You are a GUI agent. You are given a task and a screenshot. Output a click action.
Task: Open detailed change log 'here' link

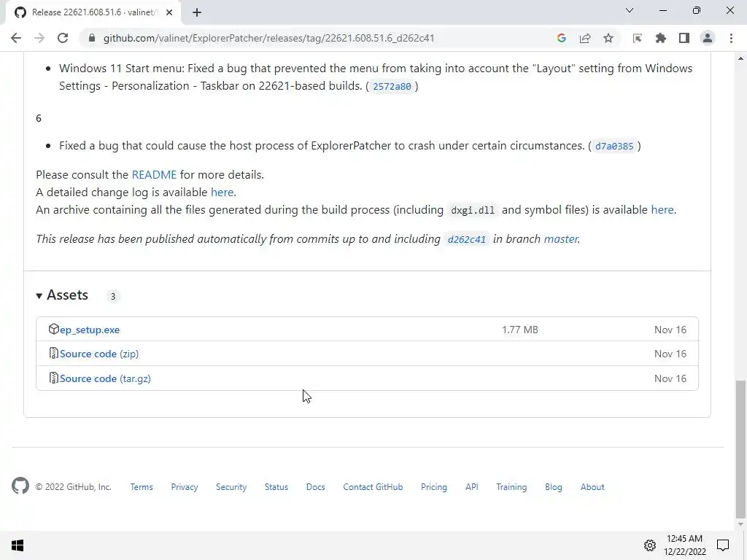222,192
